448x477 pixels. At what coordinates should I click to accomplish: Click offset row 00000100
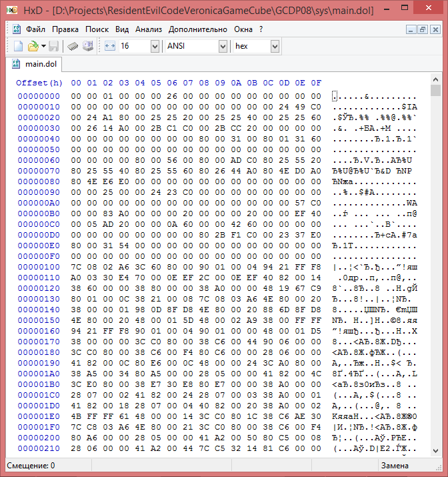pyautogui.click(x=39, y=267)
